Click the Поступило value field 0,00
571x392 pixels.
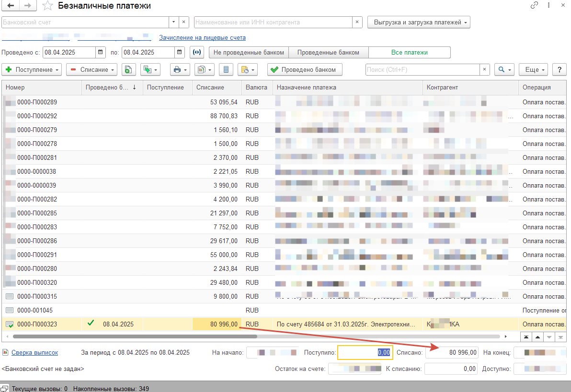(365, 352)
